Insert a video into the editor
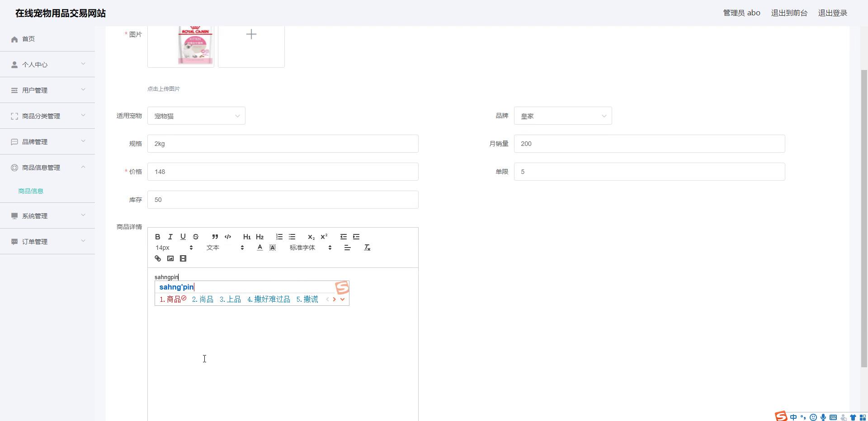Image resolution: width=868 pixels, height=421 pixels. tap(183, 258)
